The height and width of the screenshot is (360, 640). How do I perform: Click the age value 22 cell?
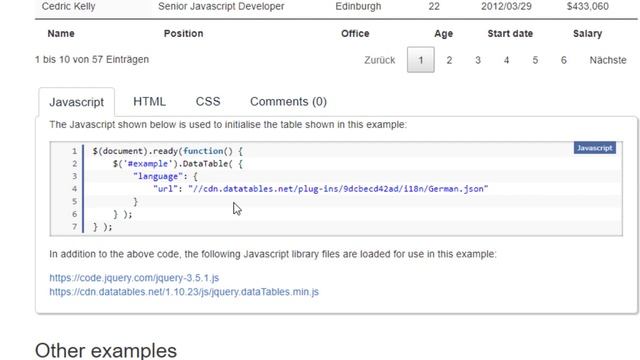[434, 7]
